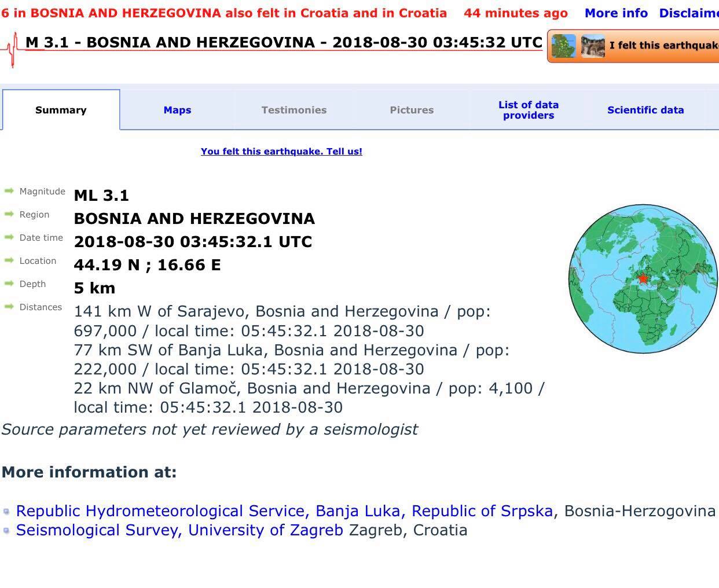The height and width of the screenshot is (588, 719).
Task: Open the List of data providers tab
Action: point(529,110)
